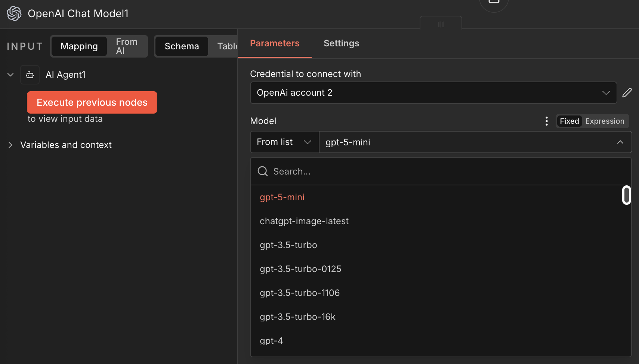The width and height of the screenshot is (639, 364).
Task: Click the 'to view input data' hint text
Action: click(x=65, y=119)
